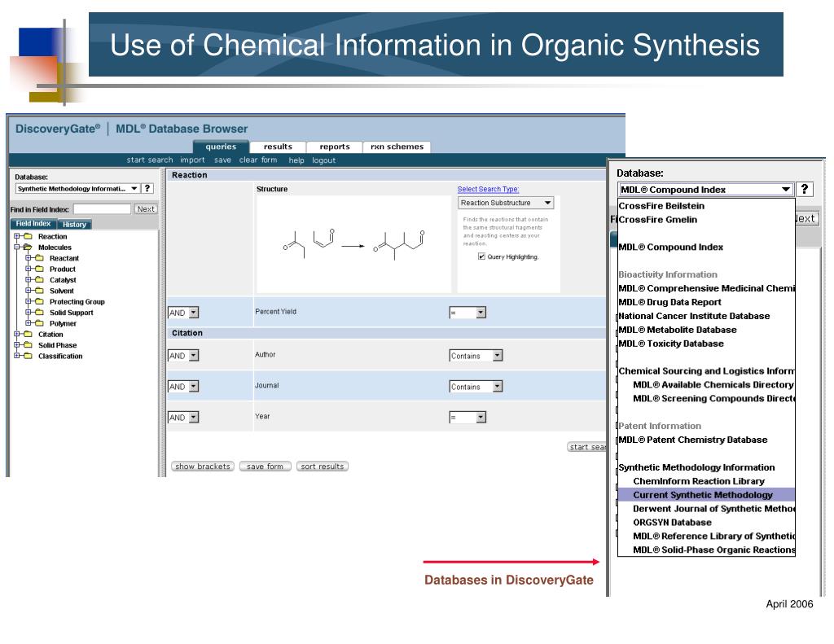Expand the Citation tree node
Image resolution: width=834 pixels, height=644 pixels.
pyautogui.click(x=17, y=335)
